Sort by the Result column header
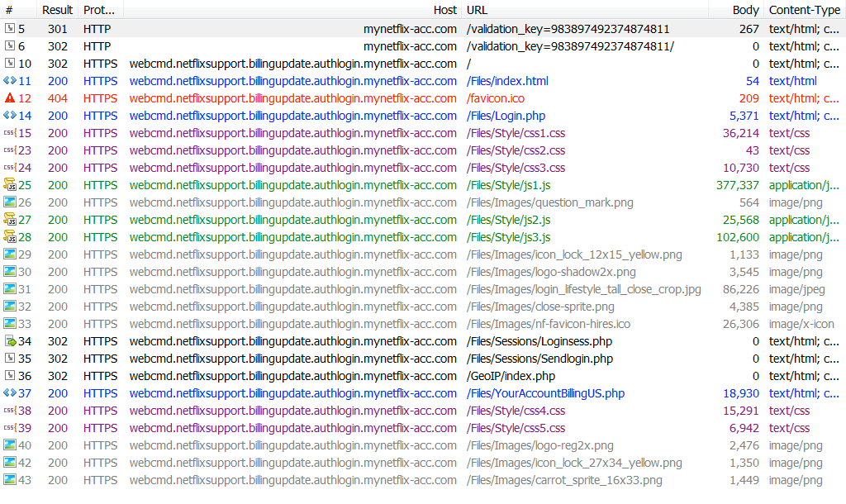The height and width of the screenshot is (504, 846). coord(57,10)
